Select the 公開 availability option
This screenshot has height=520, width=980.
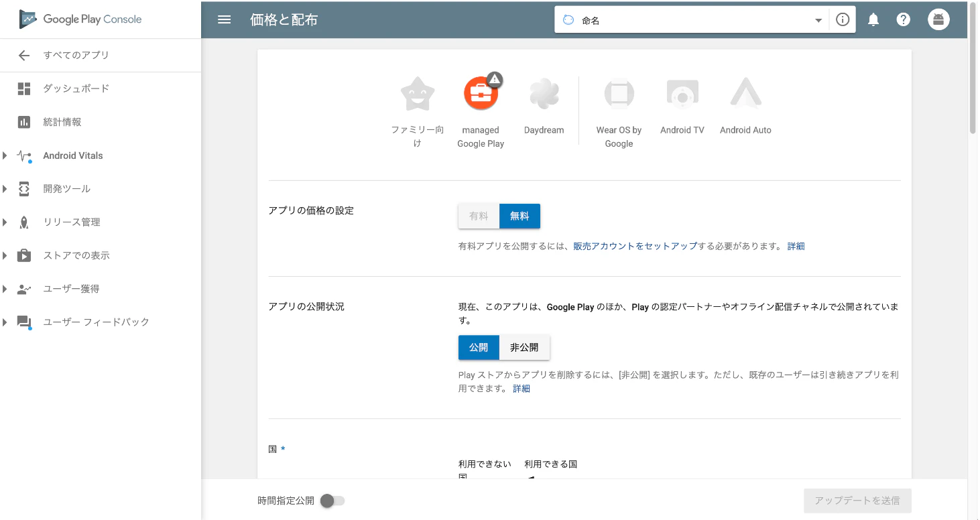(x=479, y=348)
